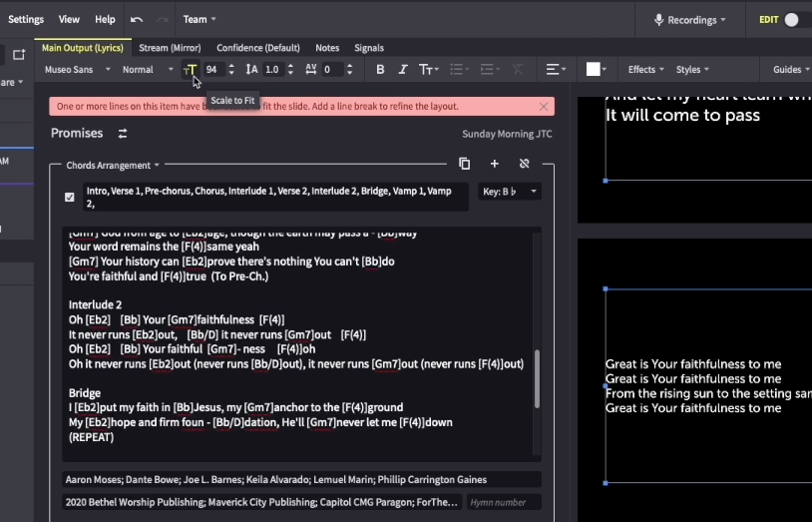Toggle Italic text formatting

(x=403, y=70)
